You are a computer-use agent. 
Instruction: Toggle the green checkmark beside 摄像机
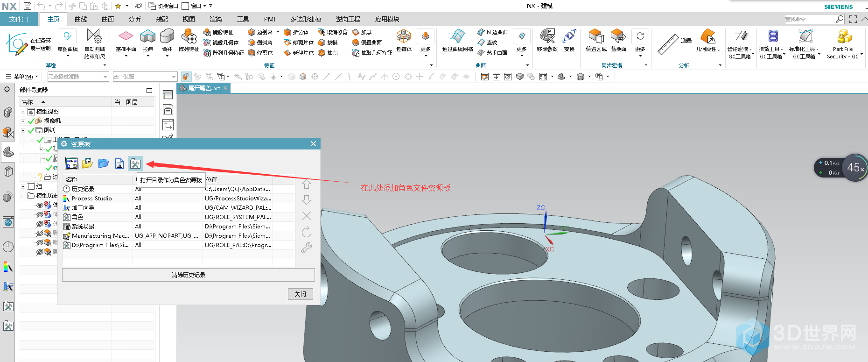31,121
